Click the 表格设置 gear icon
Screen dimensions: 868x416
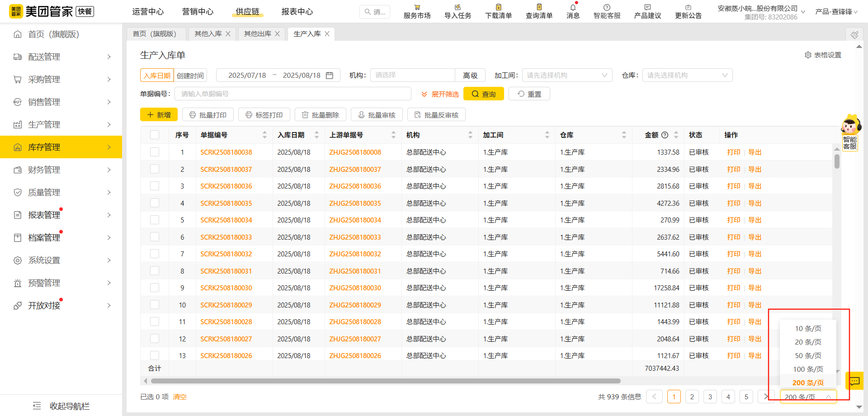click(808, 55)
